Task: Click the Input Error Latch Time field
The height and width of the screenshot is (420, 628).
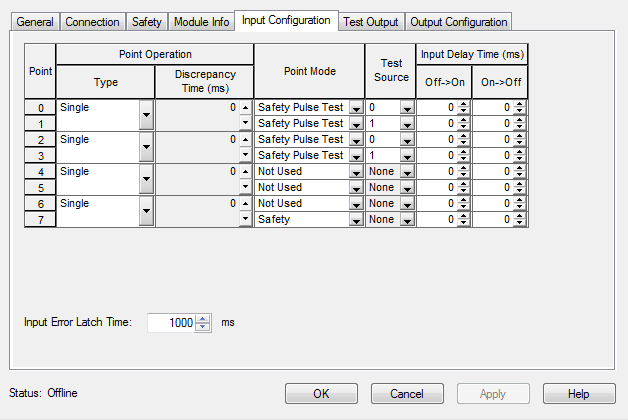Action: pos(171,323)
